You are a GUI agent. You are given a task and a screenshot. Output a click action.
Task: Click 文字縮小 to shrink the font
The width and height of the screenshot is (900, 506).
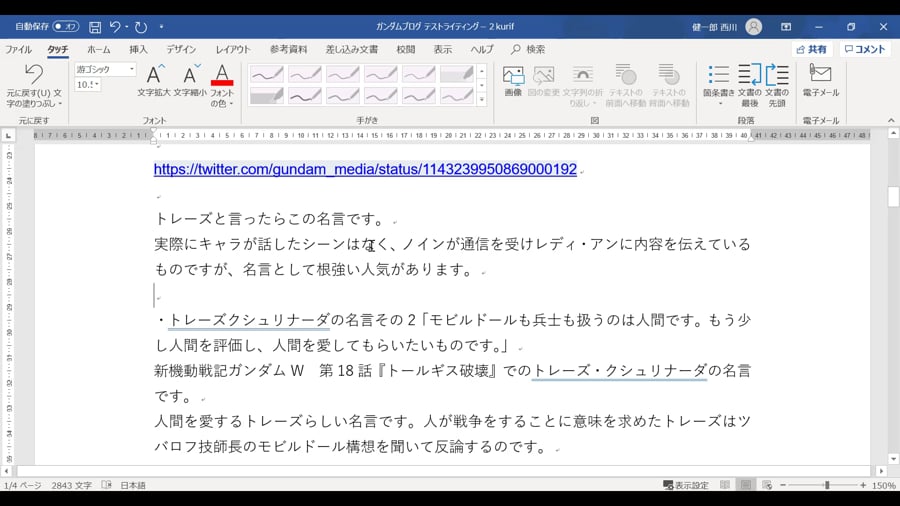tap(189, 80)
